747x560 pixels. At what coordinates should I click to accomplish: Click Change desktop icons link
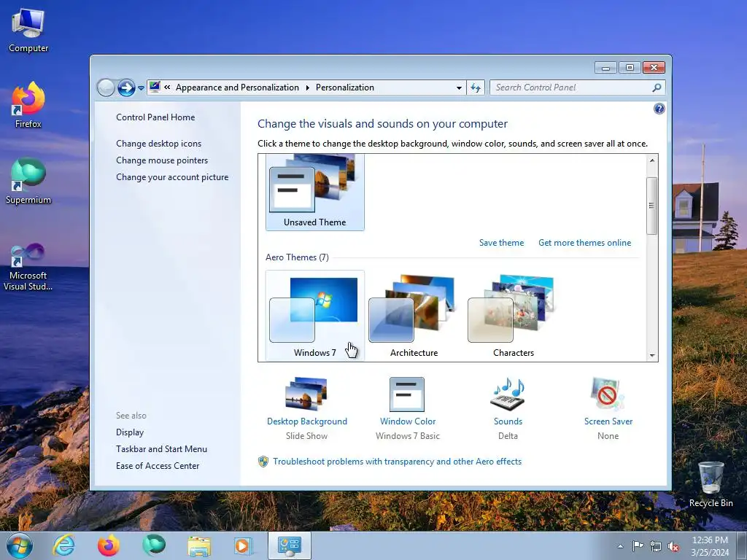tap(158, 144)
